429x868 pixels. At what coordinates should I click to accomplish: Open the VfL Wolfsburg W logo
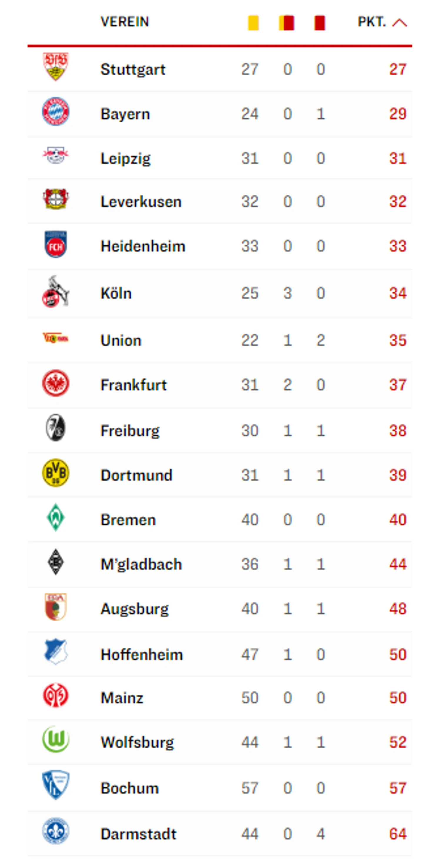[56, 739]
